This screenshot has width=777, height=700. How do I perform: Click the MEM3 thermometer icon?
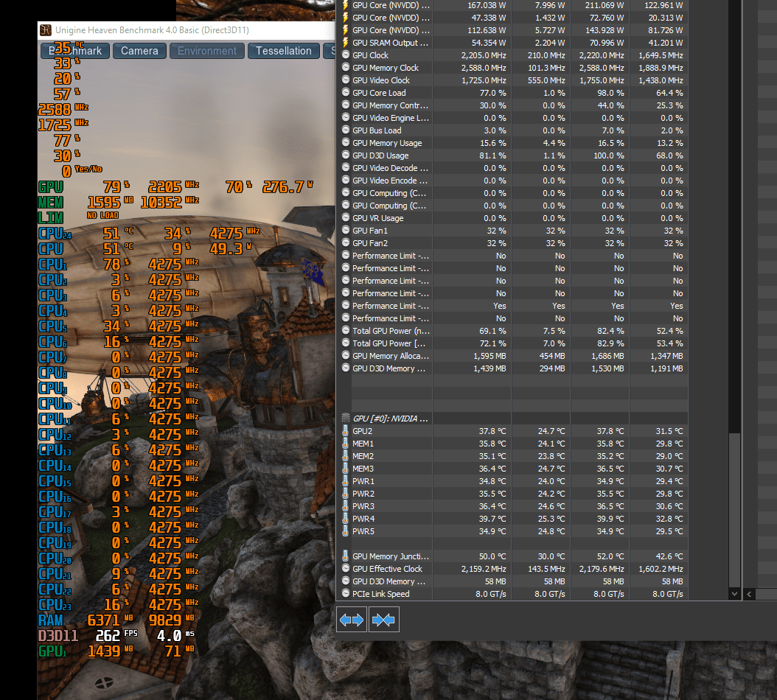pyautogui.click(x=346, y=468)
